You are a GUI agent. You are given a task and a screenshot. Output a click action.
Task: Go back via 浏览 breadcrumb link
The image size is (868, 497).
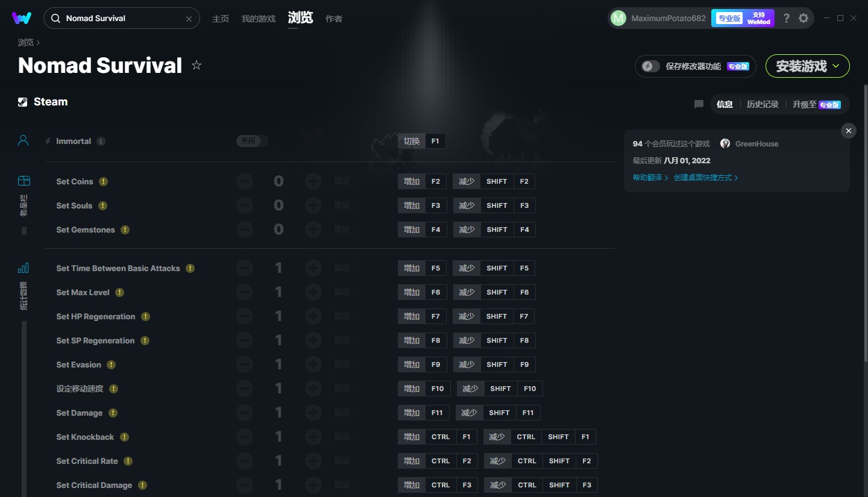coord(26,43)
